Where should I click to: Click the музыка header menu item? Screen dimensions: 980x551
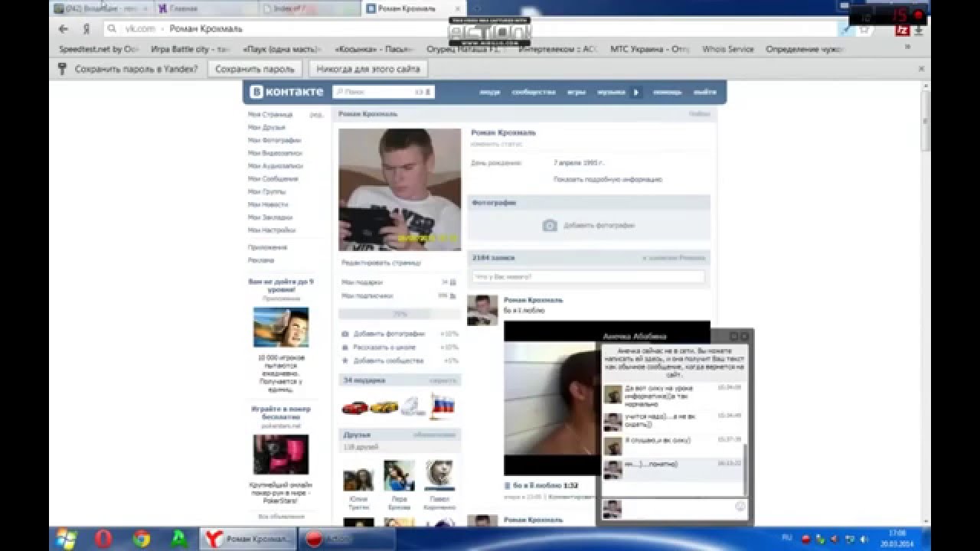point(611,92)
